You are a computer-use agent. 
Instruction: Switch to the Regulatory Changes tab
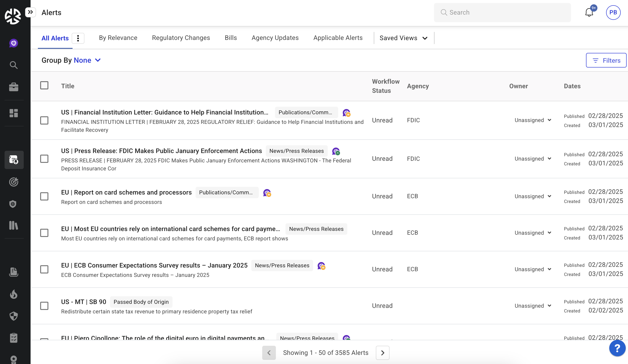181,38
